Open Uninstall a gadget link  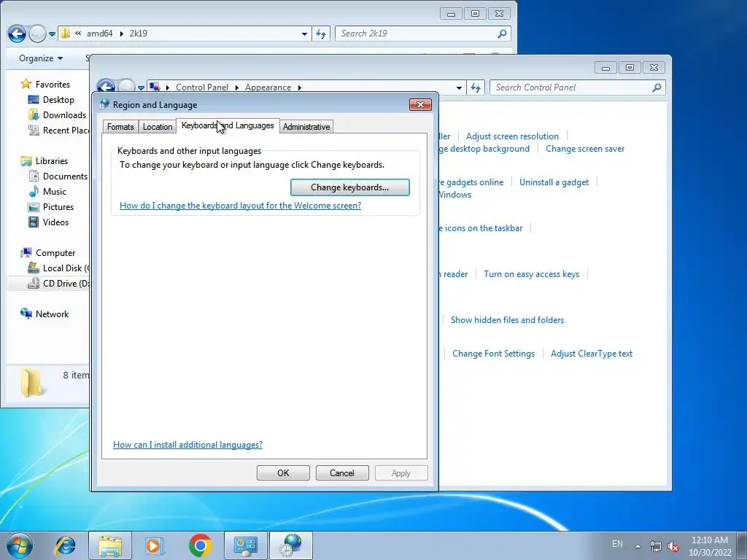tap(554, 182)
